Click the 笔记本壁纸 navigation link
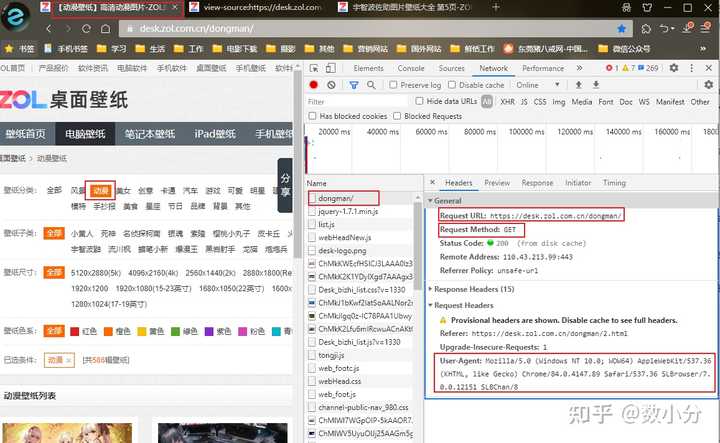Viewport: 720px width, 443px height. (150, 134)
